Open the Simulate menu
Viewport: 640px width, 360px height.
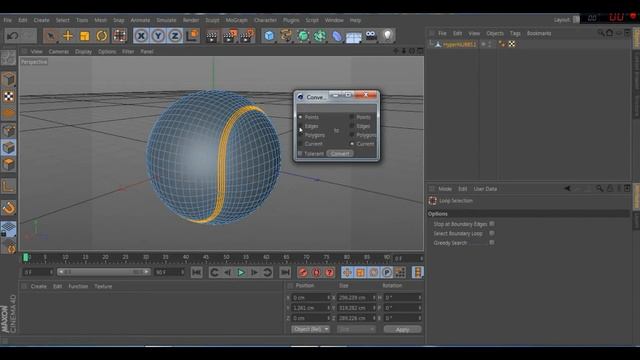click(x=166, y=20)
